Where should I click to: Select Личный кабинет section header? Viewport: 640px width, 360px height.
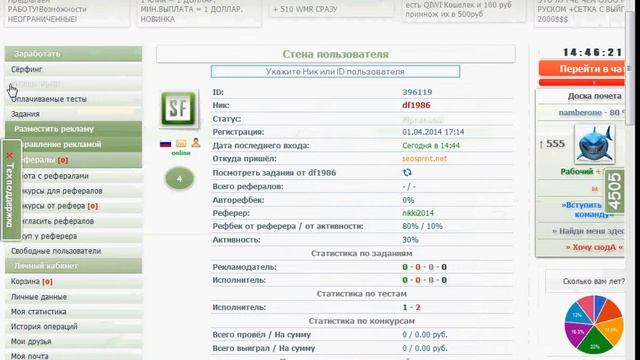tap(73, 266)
